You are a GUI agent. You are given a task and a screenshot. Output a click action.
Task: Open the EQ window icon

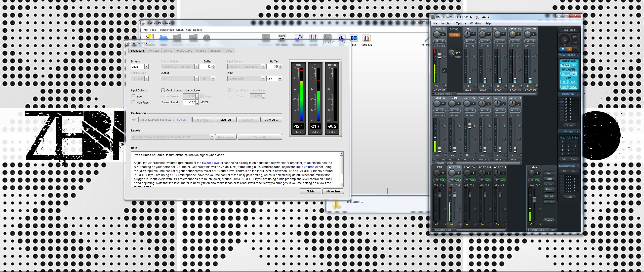click(x=354, y=39)
